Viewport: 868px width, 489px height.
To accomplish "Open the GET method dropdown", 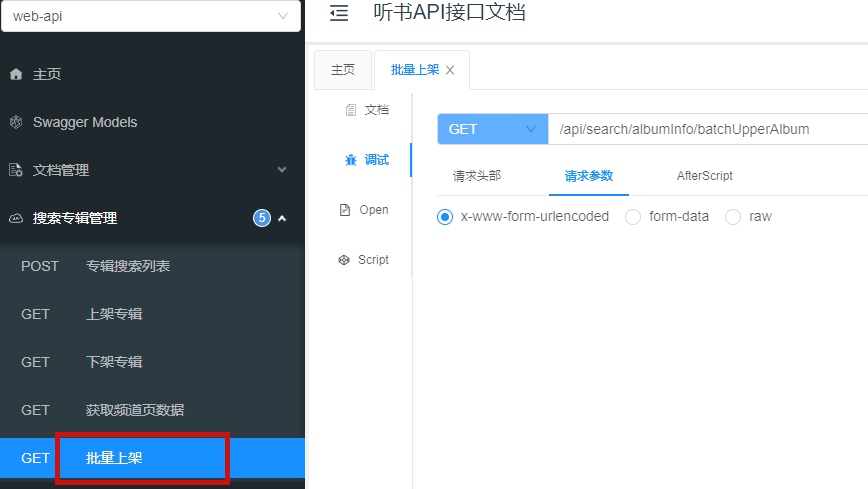I will tap(493, 129).
